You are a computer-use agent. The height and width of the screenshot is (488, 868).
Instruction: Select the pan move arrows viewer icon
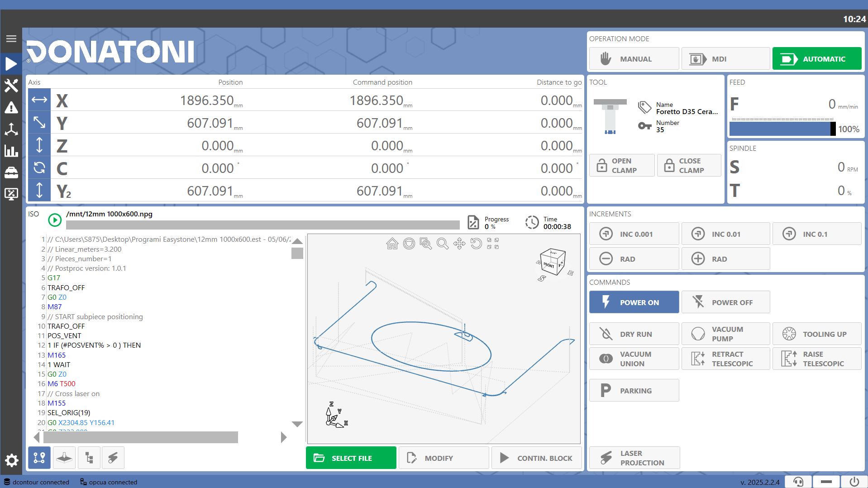click(459, 244)
